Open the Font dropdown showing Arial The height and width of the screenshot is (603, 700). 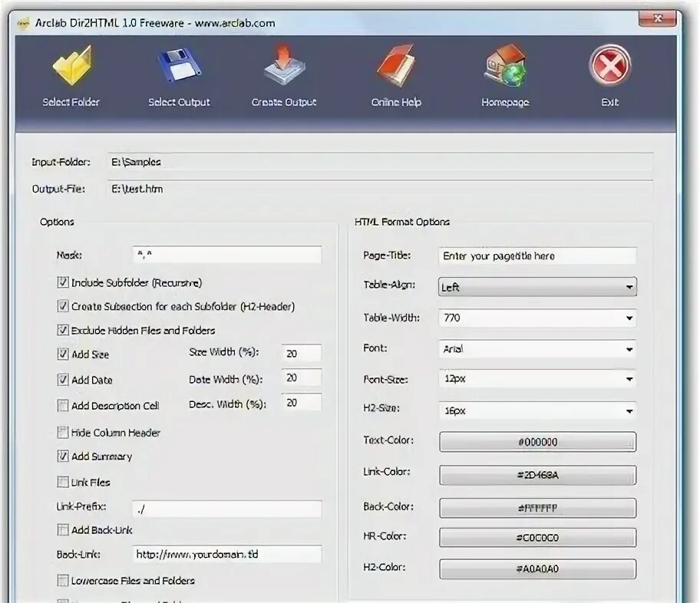537,349
